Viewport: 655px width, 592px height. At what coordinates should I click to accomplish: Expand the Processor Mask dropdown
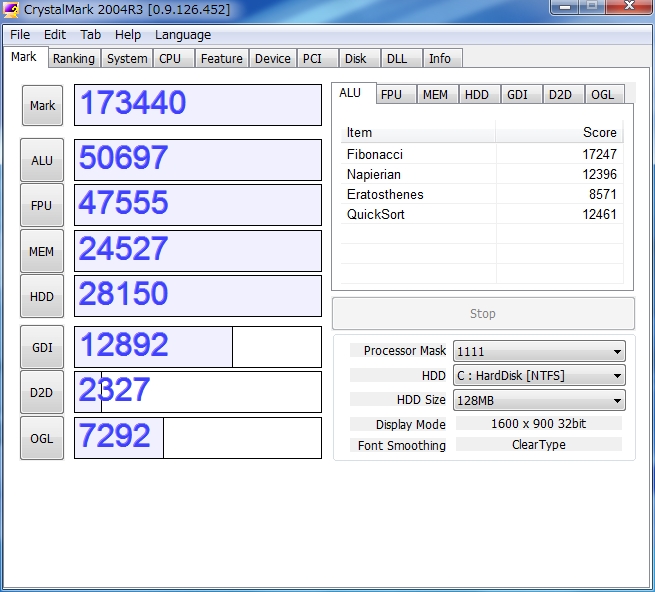539,351
